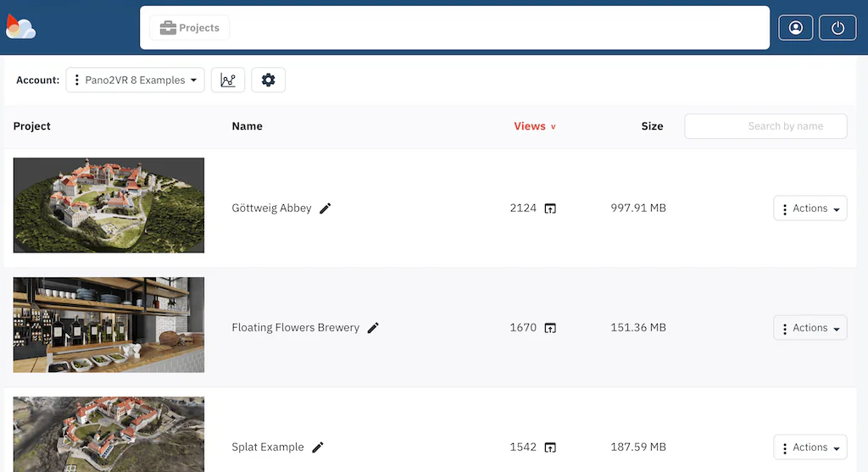Expand Actions menu for Göttweig Abbey
868x472 pixels.
tap(810, 208)
